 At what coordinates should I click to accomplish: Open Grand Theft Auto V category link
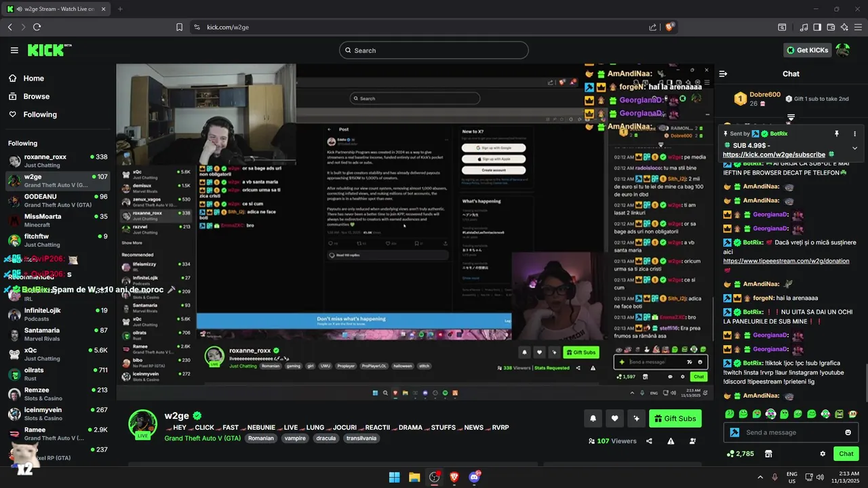203,439
